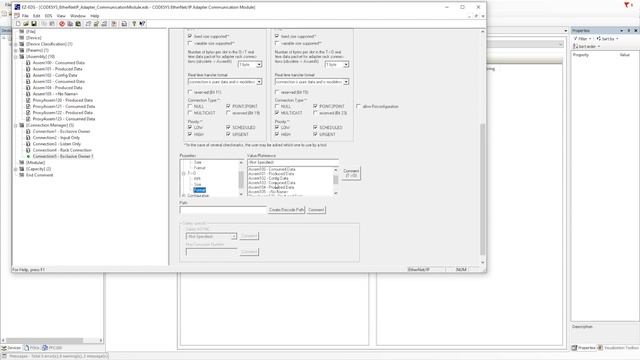Open the disabled Not Specified dropdown
The width and height of the screenshot is (640, 360).
coord(211,236)
